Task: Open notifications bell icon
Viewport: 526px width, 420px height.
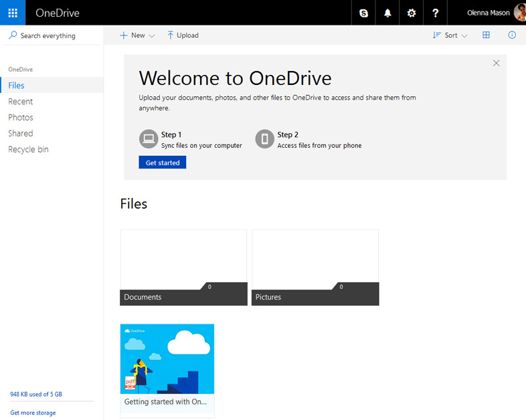Action: point(387,13)
